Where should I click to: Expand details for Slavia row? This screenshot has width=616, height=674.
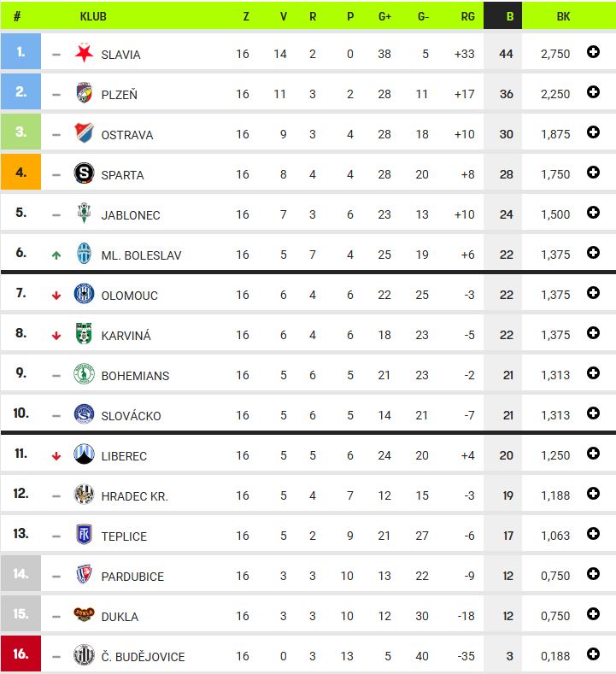tap(593, 52)
